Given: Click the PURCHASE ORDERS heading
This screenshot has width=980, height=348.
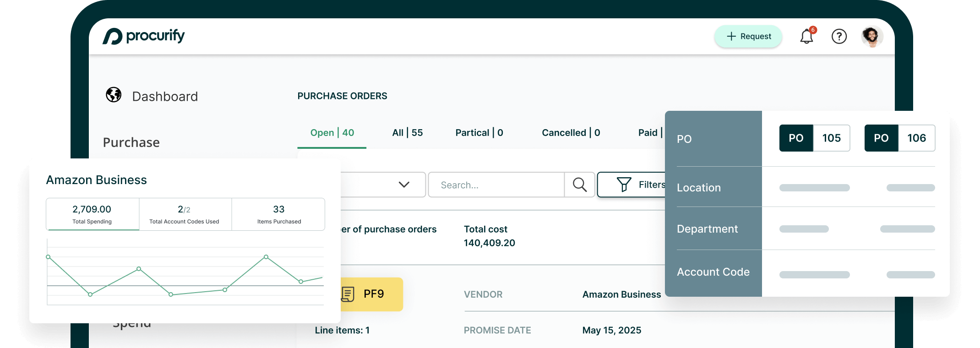Looking at the screenshot, I should click(x=342, y=96).
